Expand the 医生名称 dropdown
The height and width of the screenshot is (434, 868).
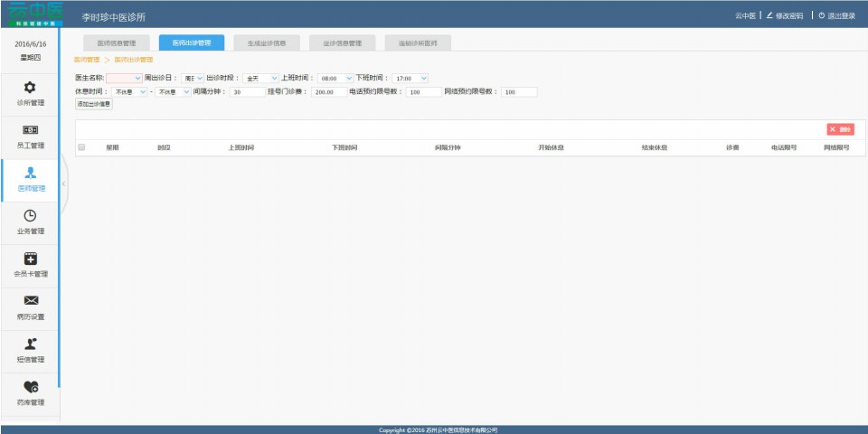click(125, 79)
